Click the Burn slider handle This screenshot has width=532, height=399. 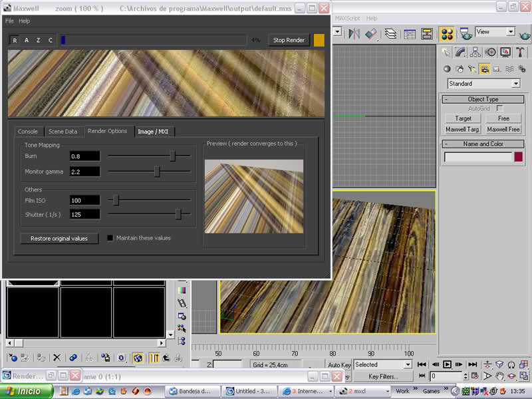pos(173,156)
